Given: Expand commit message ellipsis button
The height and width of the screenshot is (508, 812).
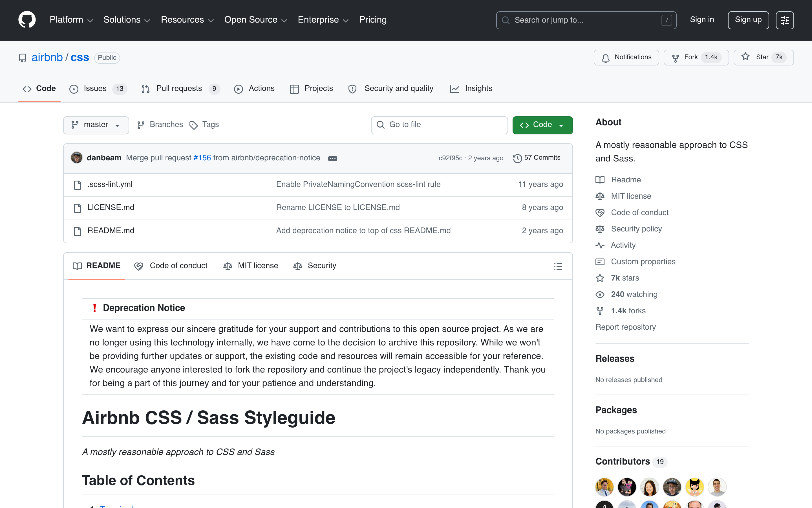Looking at the screenshot, I should tap(332, 158).
